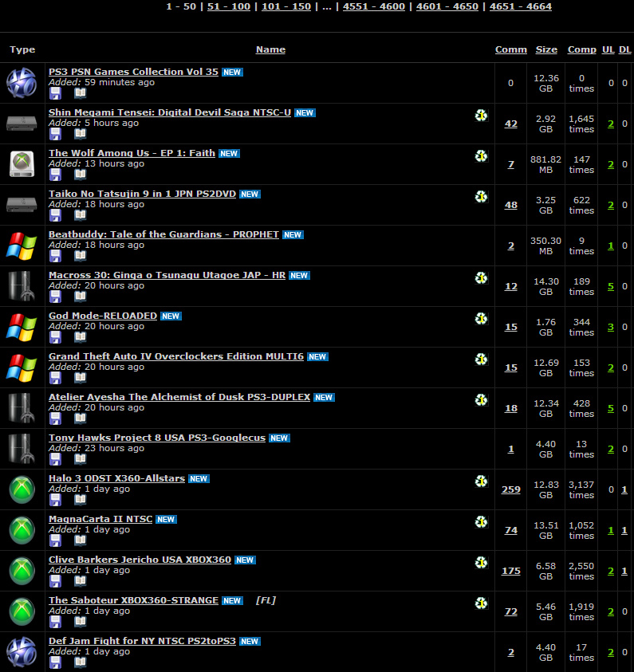Screen dimensions: 634x672
Task: Click the book icon under God Mode-RELOADED
Action: tap(81, 337)
